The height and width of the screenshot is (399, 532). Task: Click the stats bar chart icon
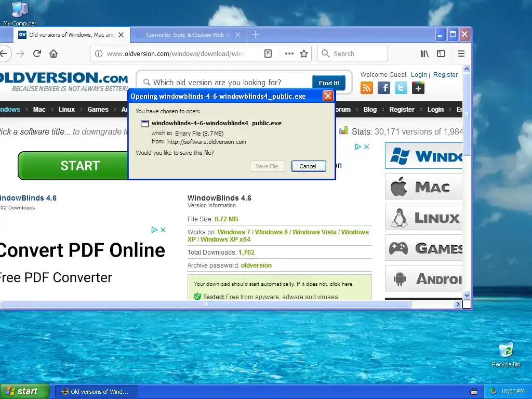[343, 130]
